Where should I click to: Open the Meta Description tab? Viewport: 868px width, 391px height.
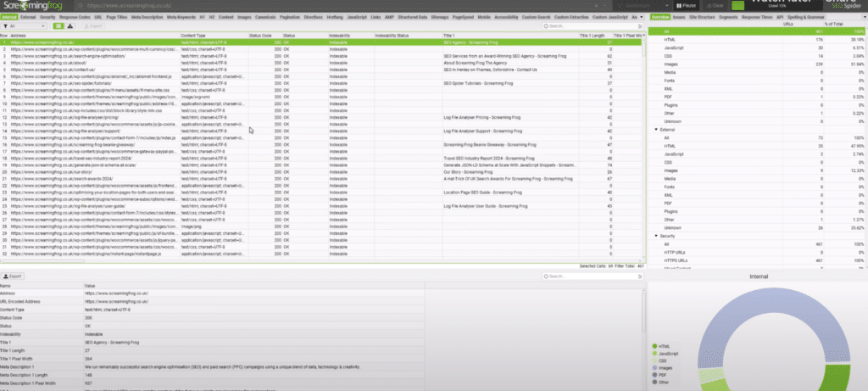click(x=147, y=17)
